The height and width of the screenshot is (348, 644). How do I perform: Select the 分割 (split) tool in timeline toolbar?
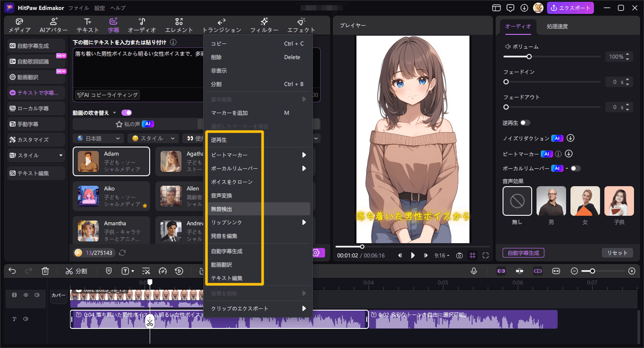point(77,271)
